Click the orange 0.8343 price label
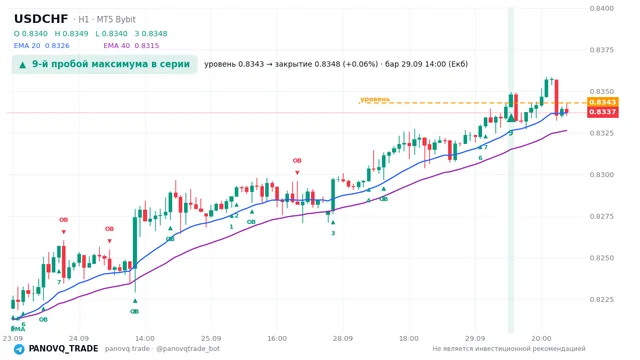The height and width of the screenshot is (360, 640). point(602,102)
